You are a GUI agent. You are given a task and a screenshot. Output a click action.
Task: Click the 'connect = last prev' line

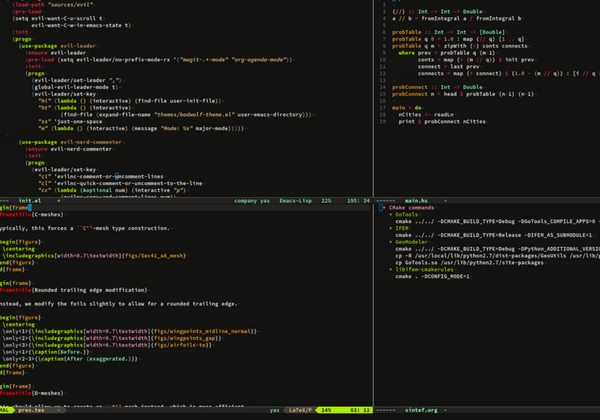tap(448, 67)
